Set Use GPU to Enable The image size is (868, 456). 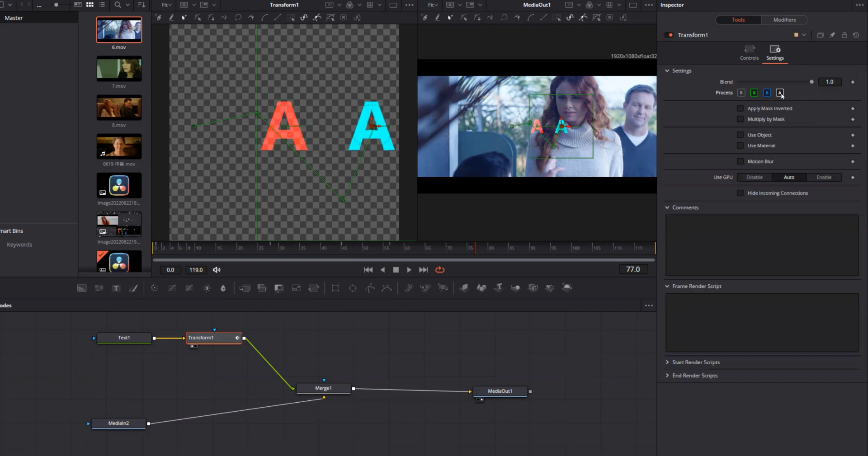pyautogui.click(x=824, y=177)
